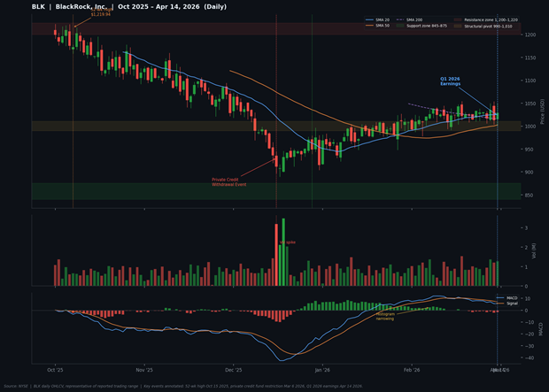Click the Nov '25 date axis label

point(144,370)
